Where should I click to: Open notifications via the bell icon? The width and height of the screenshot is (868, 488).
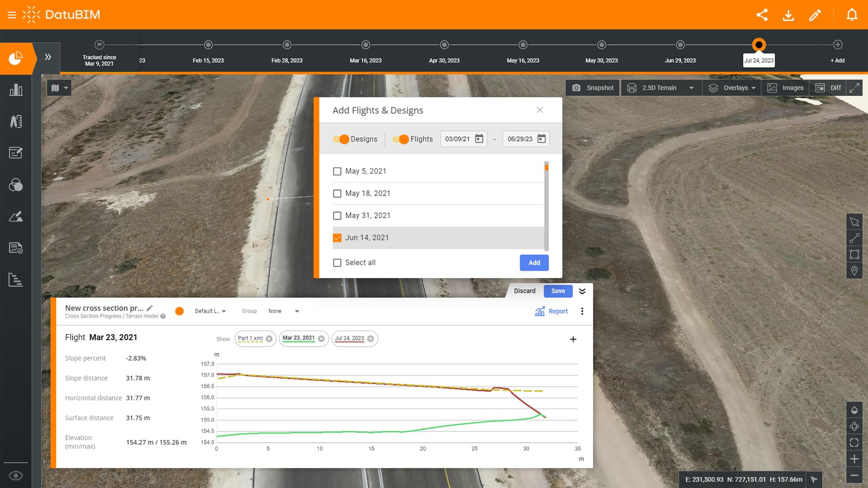852,15
